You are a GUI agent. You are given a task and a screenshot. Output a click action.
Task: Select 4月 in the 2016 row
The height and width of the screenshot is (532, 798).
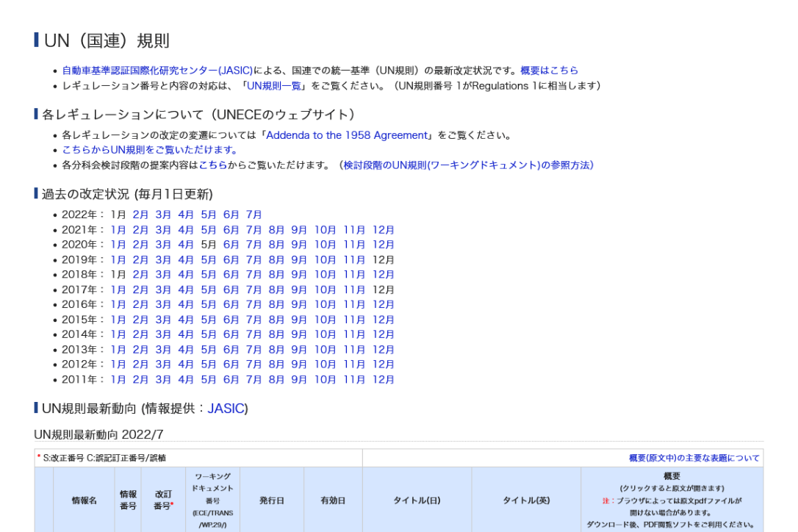click(186, 305)
